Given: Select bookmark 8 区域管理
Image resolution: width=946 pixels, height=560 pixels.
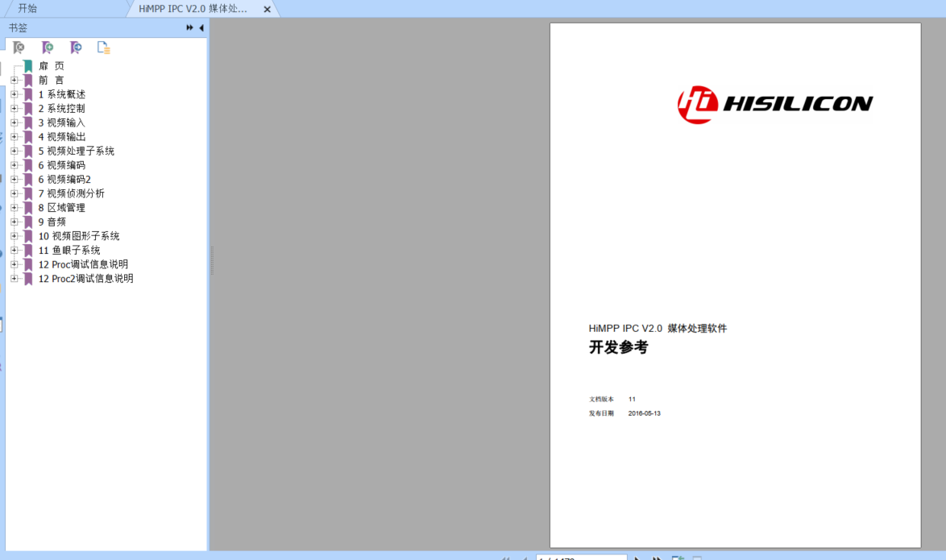Looking at the screenshot, I should coord(62,208).
